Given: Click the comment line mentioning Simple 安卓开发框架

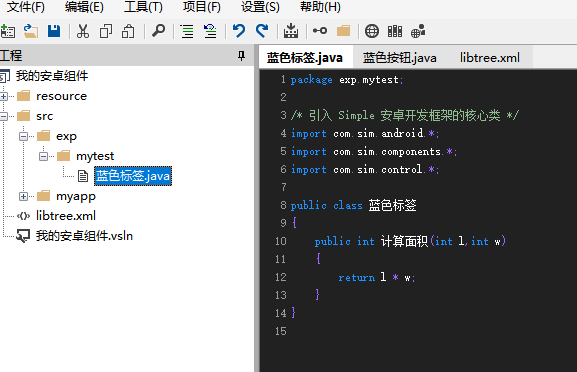Looking at the screenshot, I should pyautogui.click(x=404, y=115).
